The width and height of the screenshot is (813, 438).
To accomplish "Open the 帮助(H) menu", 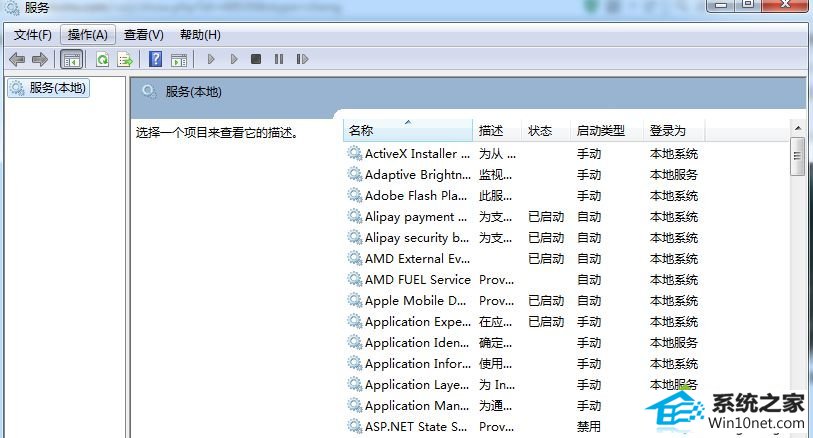I will [x=200, y=35].
